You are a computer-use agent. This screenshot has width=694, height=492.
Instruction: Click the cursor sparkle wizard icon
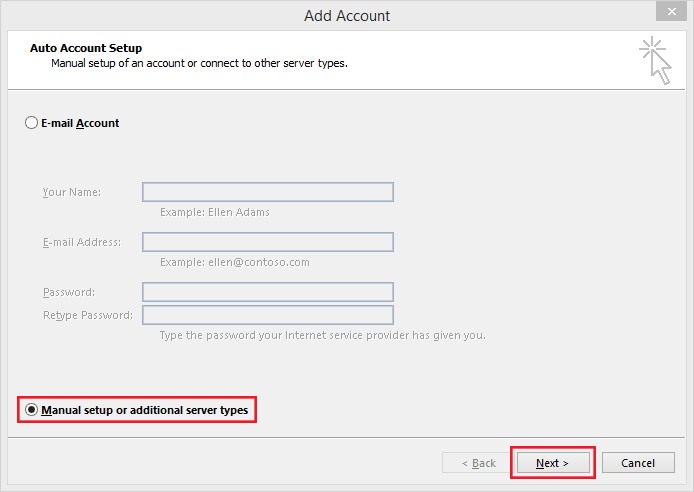(655, 61)
